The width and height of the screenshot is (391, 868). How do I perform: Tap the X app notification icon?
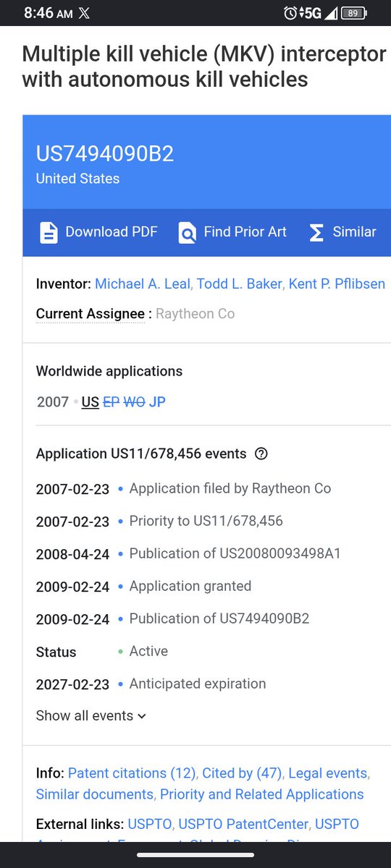[x=83, y=12]
